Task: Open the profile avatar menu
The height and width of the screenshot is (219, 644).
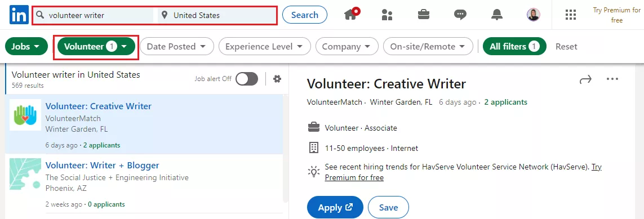Action: 534,15
